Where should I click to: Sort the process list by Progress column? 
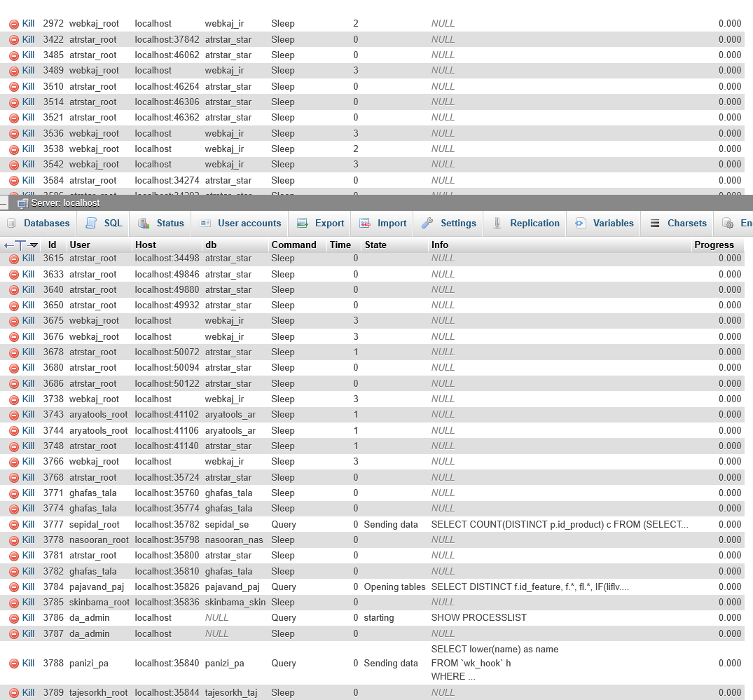tap(714, 245)
